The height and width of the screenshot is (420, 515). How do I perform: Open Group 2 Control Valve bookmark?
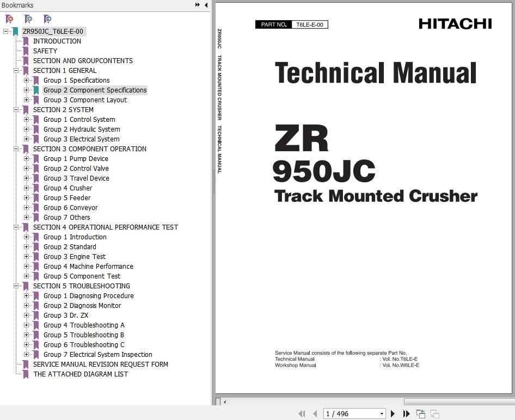point(76,169)
